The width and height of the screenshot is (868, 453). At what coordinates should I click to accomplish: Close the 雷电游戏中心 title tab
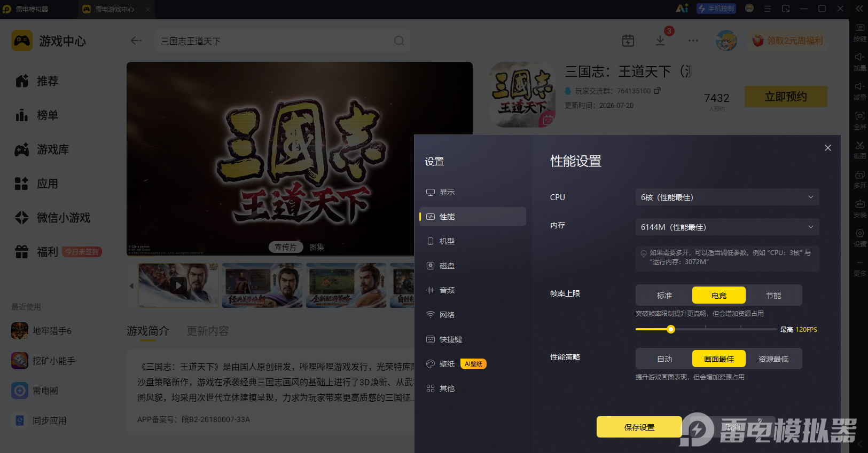(x=148, y=9)
